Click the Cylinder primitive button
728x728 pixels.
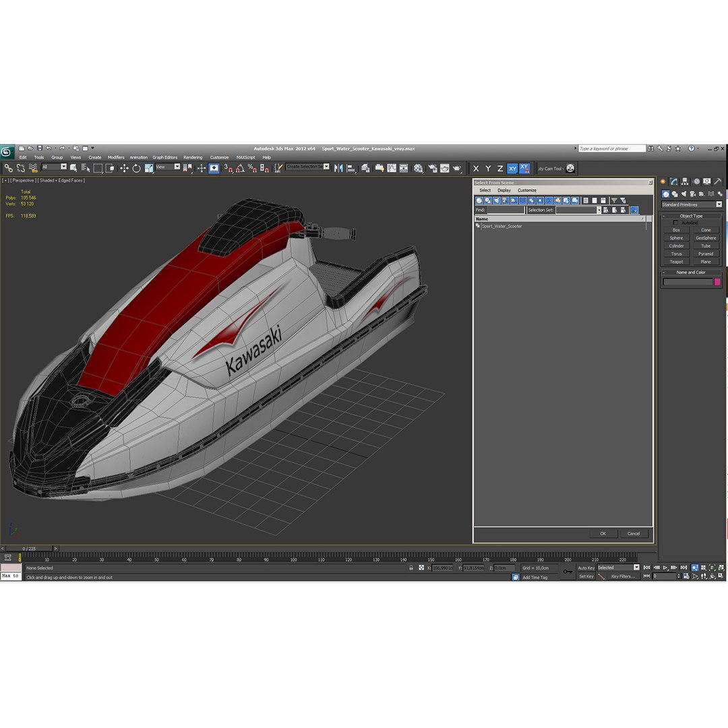(x=676, y=246)
